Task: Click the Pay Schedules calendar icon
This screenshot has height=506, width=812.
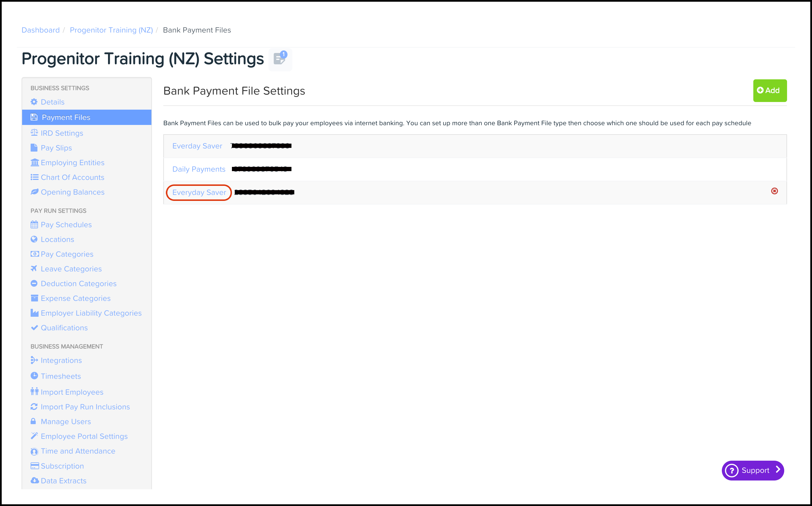Action: pos(34,225)
